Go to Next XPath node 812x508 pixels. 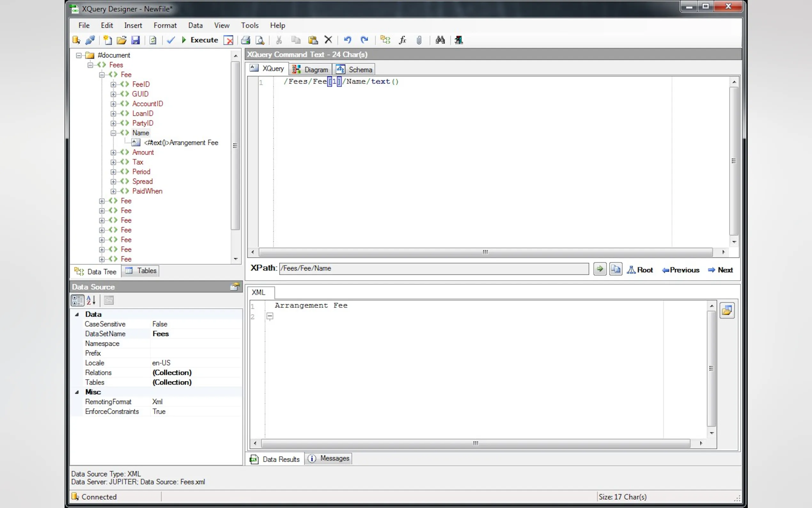(x=720, y=270)
